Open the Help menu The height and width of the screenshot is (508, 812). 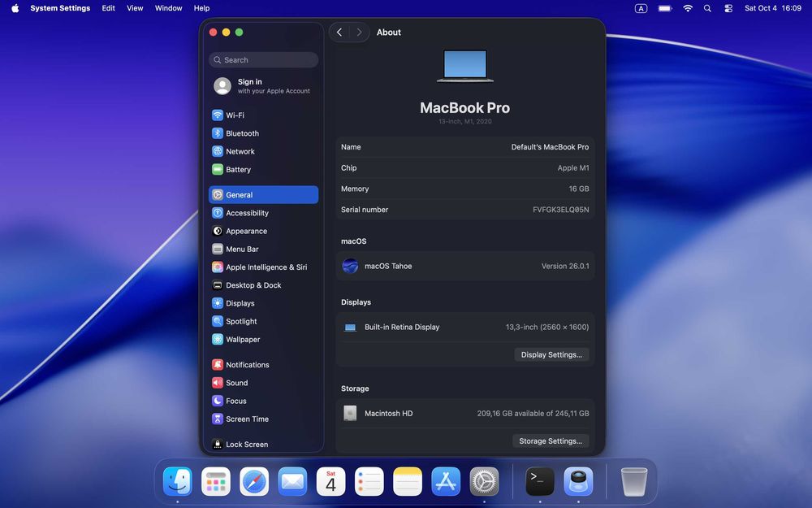pyautogui.click(x=201, y=8)
